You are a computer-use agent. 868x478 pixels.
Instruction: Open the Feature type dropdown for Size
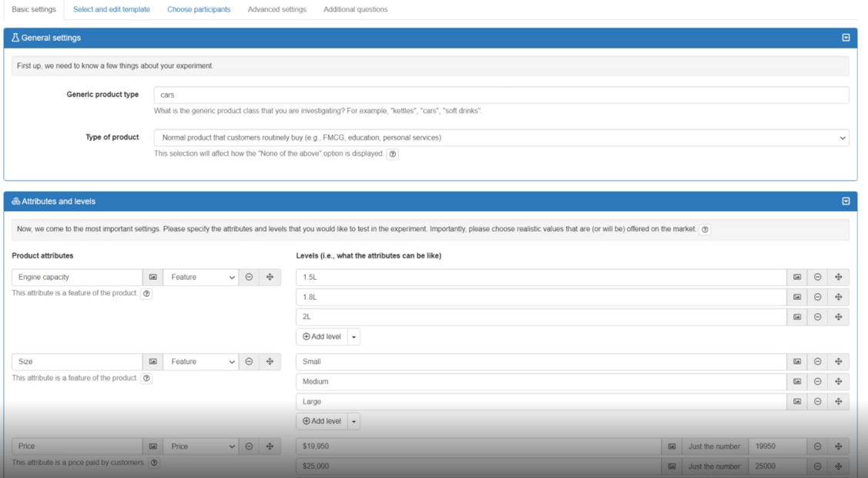click(200, 361)
